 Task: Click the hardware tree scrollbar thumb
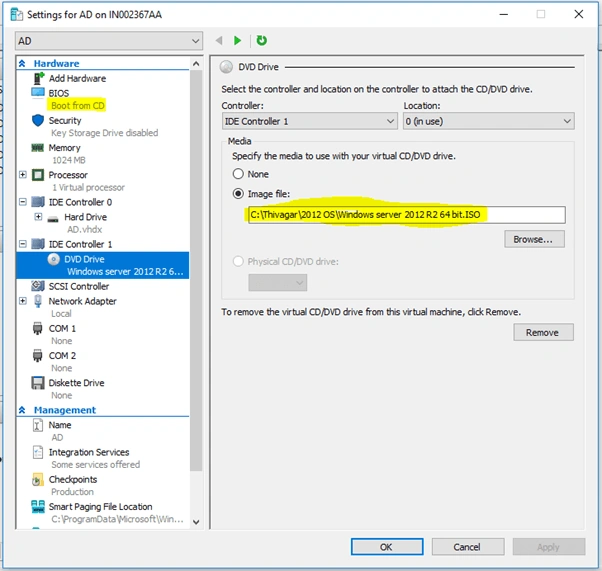[x=196, y=270]
